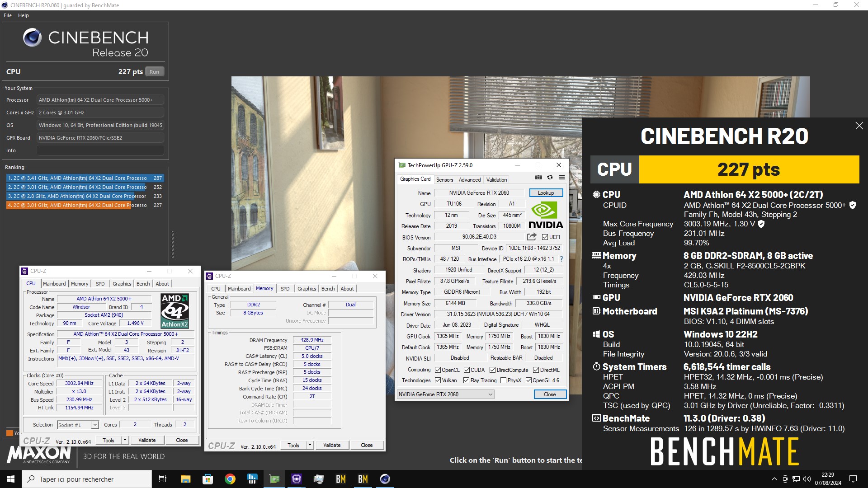Screen dimensions: 868x488
Task: Open the first BenchMate BM taskbar icon
Action: [341, 479]
